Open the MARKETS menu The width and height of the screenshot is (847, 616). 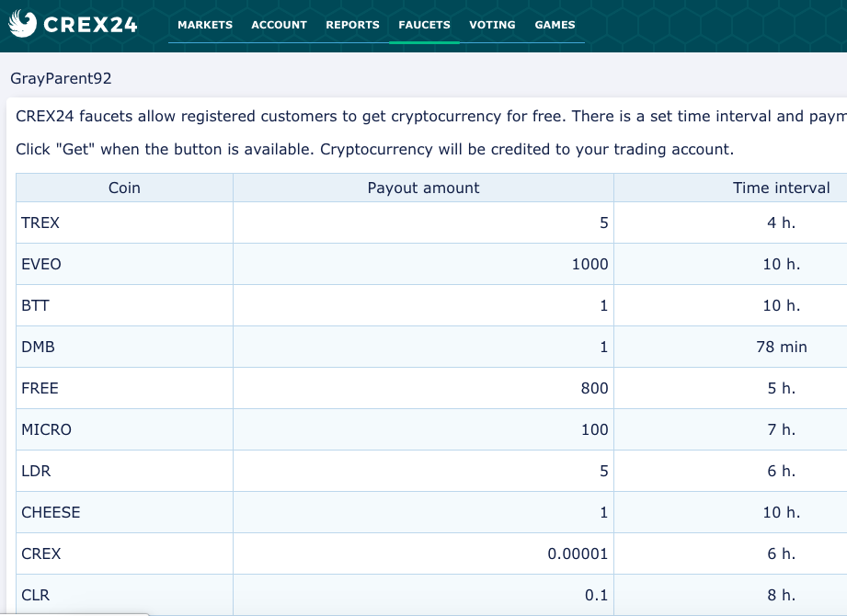[205, 25]
